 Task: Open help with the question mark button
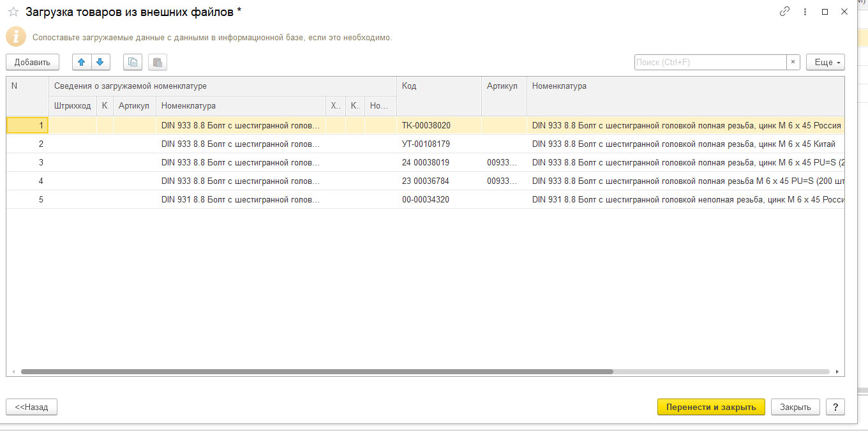point(835,407)
